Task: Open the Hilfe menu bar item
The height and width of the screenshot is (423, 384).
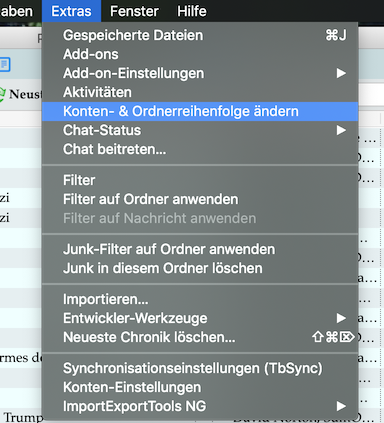Action: pyautogui.click(x=192, y=11)
